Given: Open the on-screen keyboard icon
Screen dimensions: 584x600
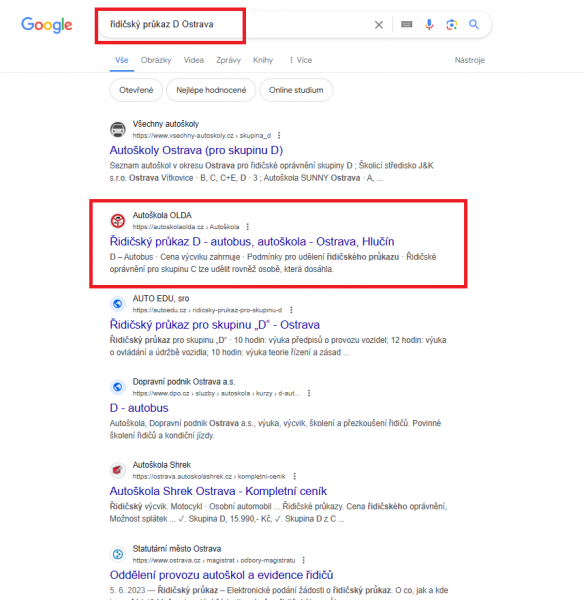Looking at the screenshot, I should click(406, 24).
